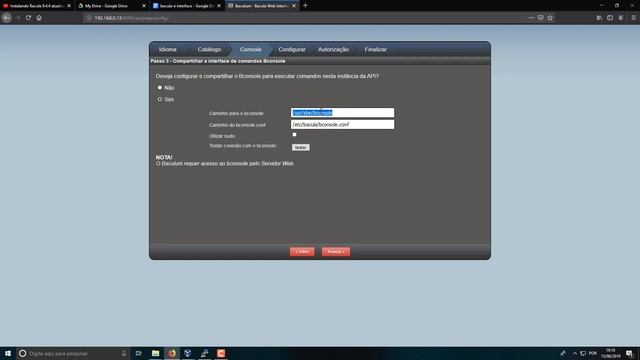Open the Windows Start menu

8,353
